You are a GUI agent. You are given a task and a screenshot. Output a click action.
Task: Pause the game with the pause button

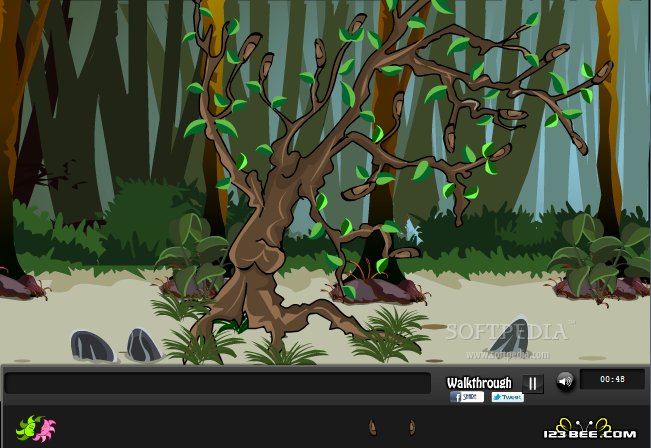pos(533,384)
